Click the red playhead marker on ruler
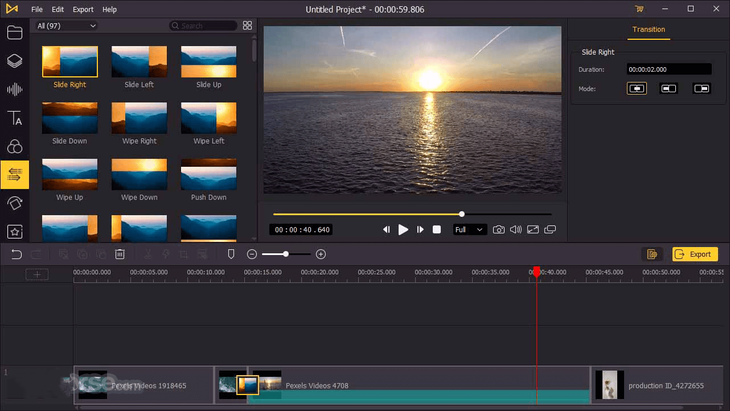 coord(536,271)
